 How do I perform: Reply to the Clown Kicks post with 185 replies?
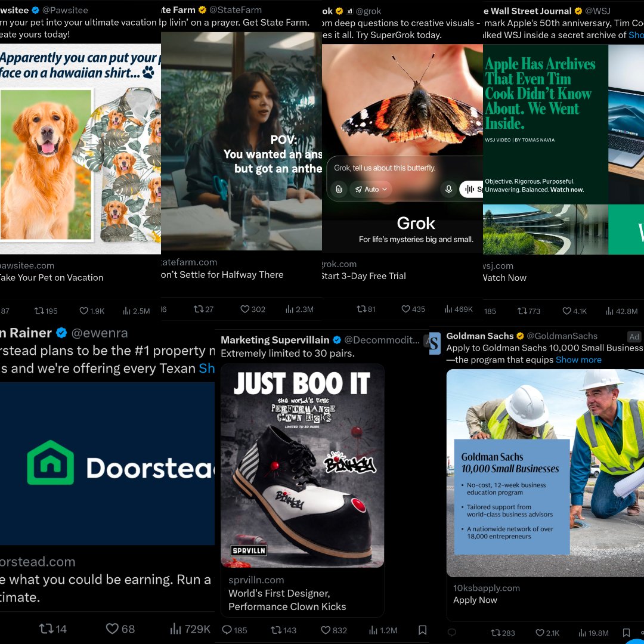(234, 630)
